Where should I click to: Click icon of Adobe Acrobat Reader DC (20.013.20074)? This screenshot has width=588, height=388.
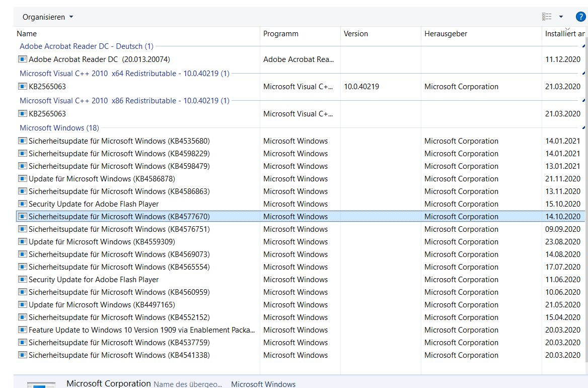coord(23,59)
